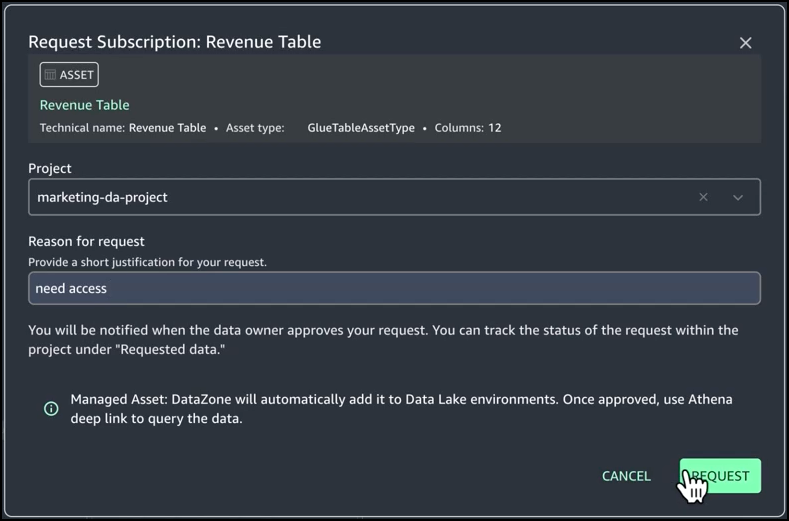This screenshot has height=521, width=789.
Task: Expand the Project dropdown chevron
Action: pyautogui.click(x=738, y=197)
